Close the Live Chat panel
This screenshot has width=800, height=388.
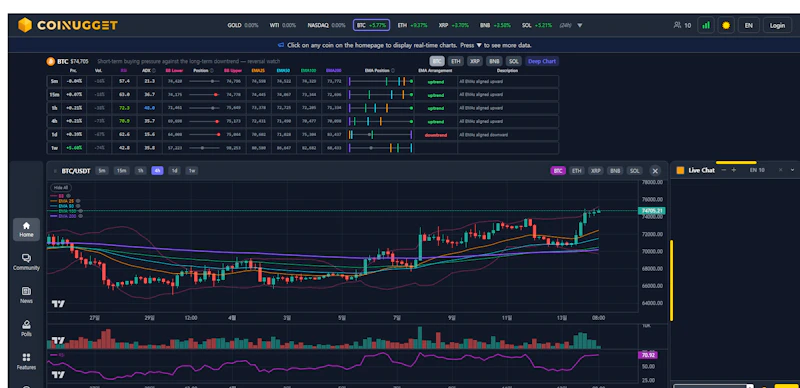click(780, 170)
